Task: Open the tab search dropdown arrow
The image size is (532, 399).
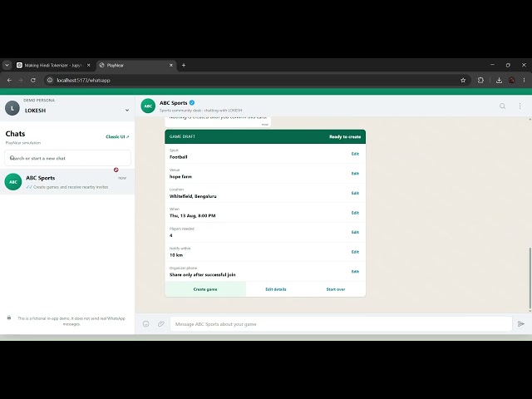Action: 7,65
